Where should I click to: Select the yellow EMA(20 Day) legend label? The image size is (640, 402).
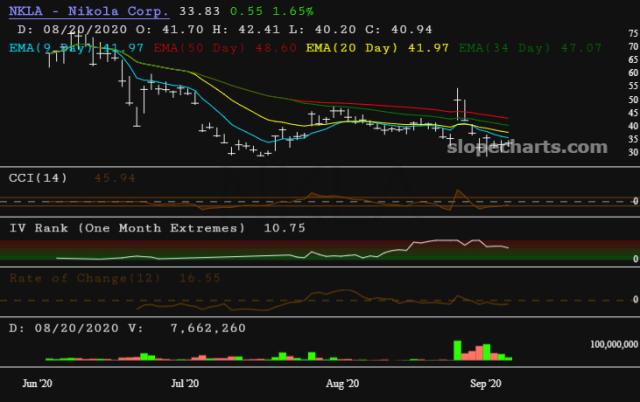tap(352, 48)
